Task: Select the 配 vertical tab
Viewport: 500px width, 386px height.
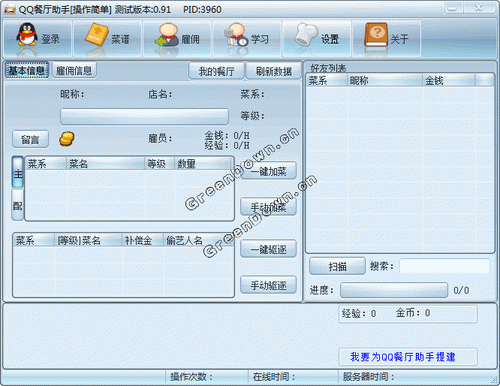Action: [x=18, y=205]
